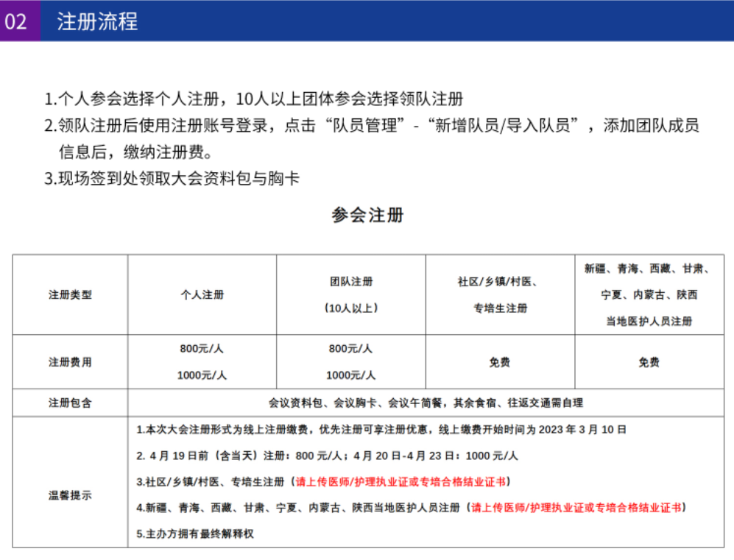Select the "免费" cell under 社区/乡镇/村医 column
The image size is (734, 560).
click(500, 362)
